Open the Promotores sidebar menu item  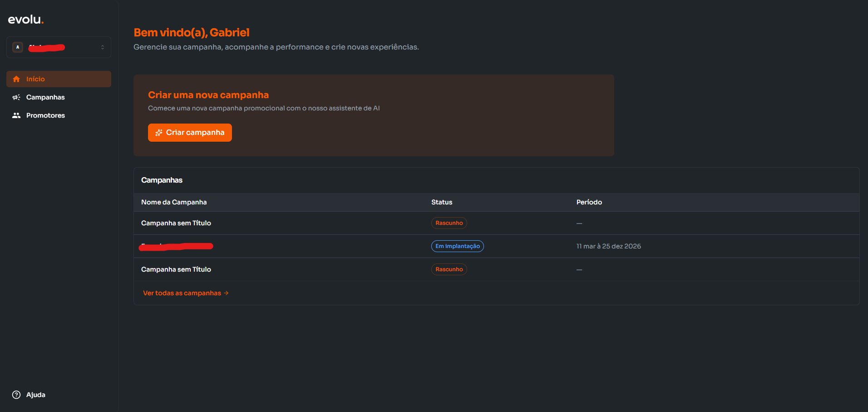tap(45, 115)
